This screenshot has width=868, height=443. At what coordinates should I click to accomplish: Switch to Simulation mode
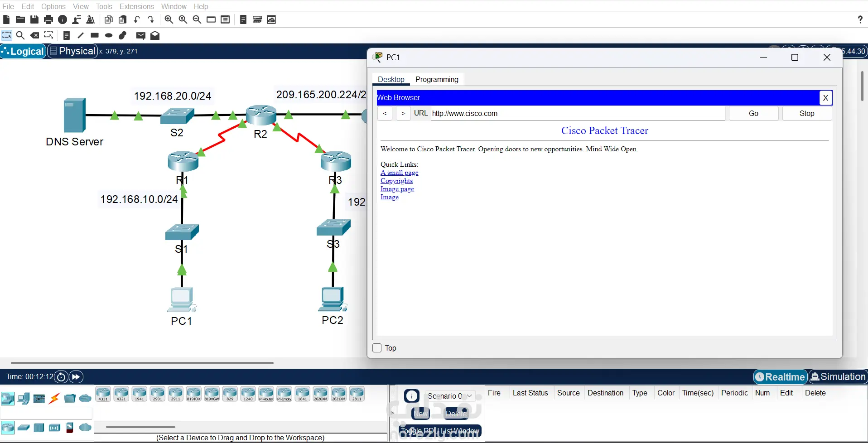[x=838, y=377]
